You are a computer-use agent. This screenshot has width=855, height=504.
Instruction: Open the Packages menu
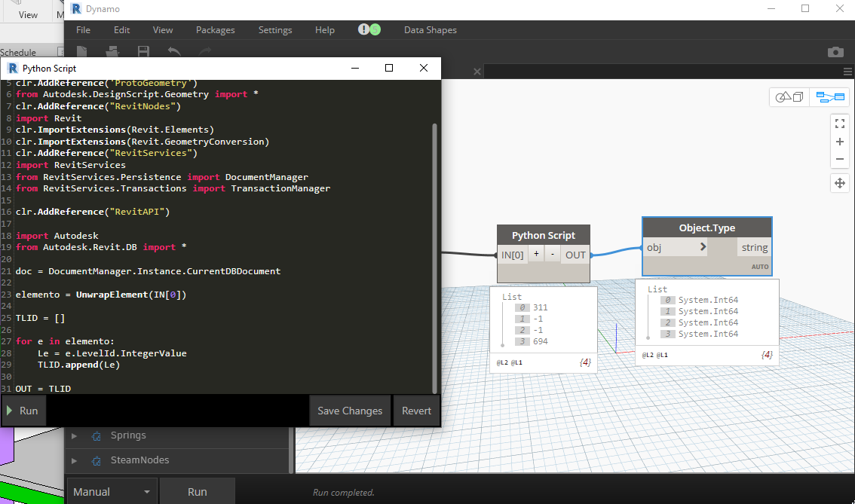[x=216, y=30]
